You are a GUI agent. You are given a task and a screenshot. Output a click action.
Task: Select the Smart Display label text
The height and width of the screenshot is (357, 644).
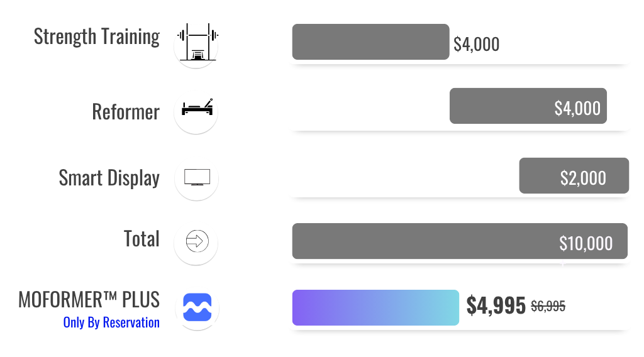pos(109,178)
